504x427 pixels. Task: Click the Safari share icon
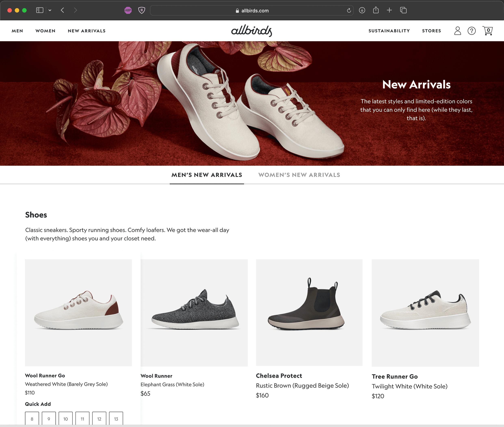376,10
